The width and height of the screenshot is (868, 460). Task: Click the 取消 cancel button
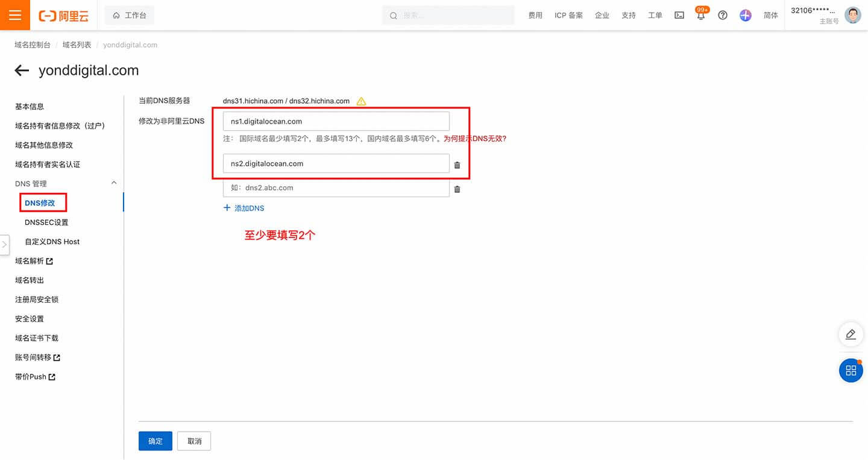[x=194, y=441]
